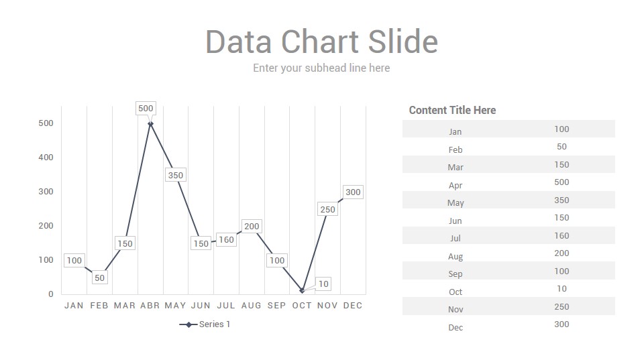The width and height of the screenshot is (644, 362).
Task: Click the Oct row label in table
Action: click(455, 292)
